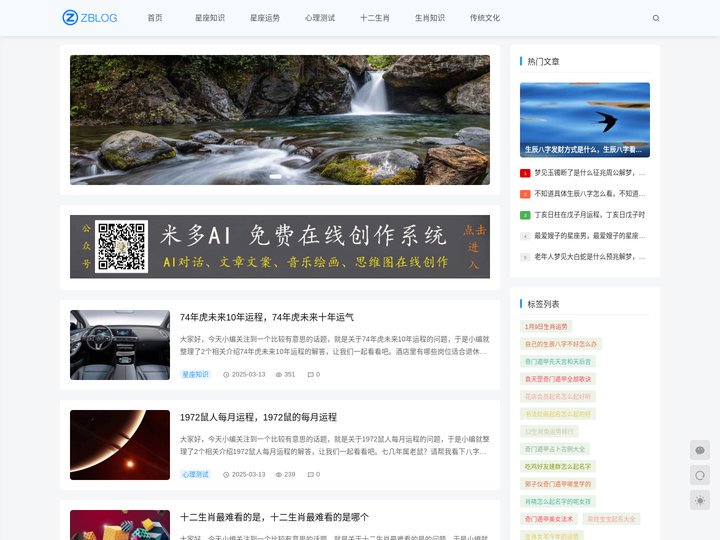
Task: Select tag 奇门遁甲美女法术
Action: pos(549,519)
